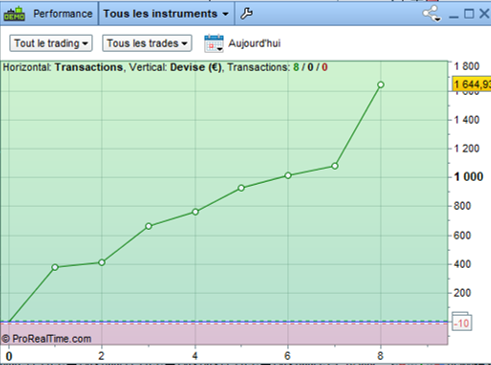The image size is (491, 365).
Task: Expand the Tous les instruments dropdown
Action: click(x=166, y=14)
